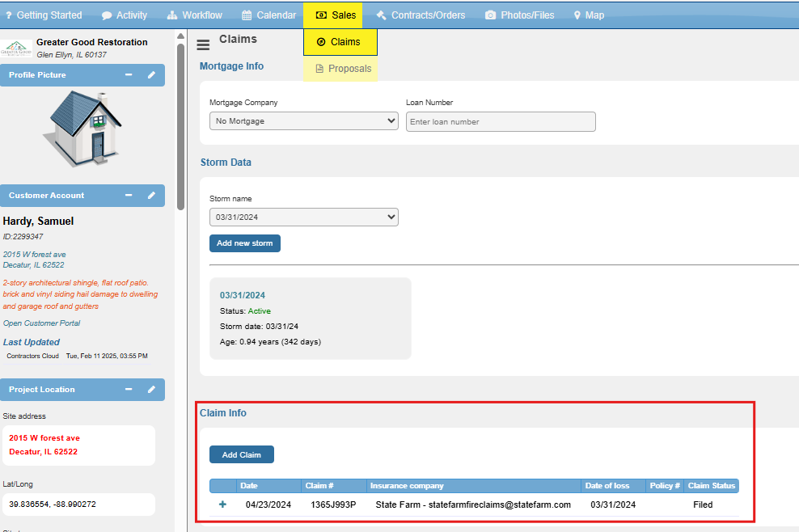Collapse the Customer Account panel
799x532 pixels.
point(129,195)
